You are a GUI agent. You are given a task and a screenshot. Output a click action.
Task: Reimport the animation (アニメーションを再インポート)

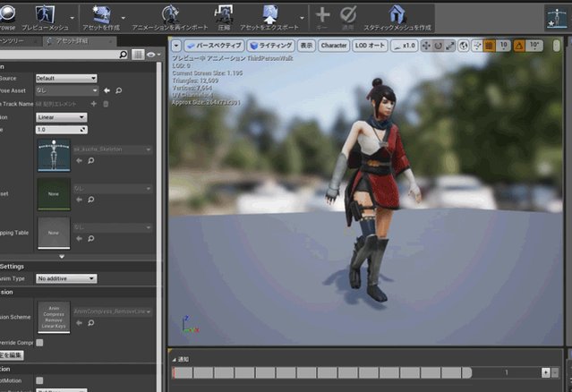170,17
